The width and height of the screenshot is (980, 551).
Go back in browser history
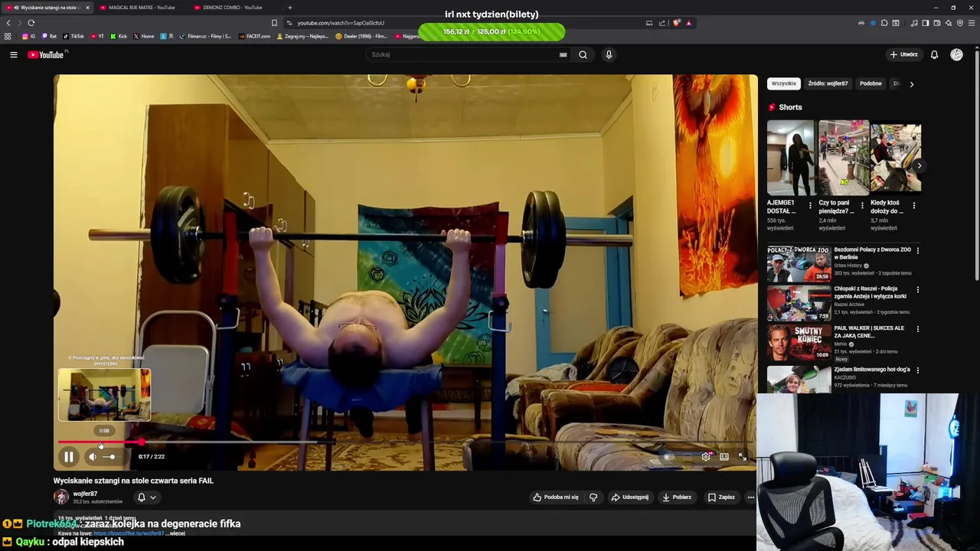8,23
